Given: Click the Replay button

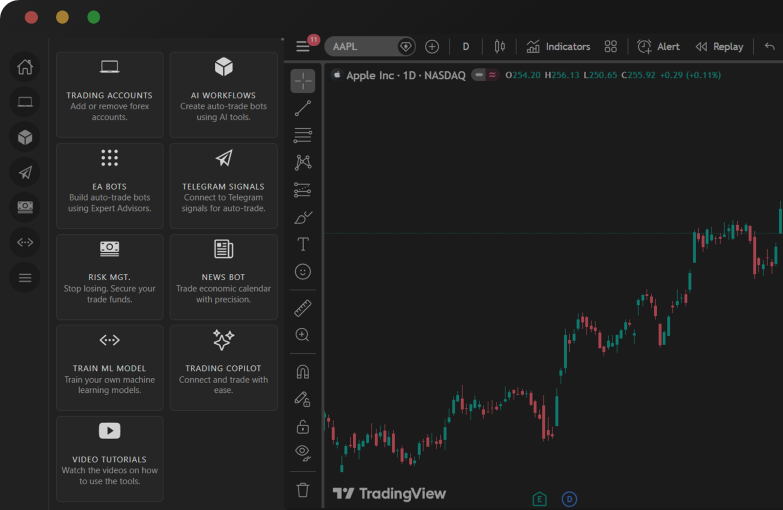Looking at the screenshot, I should [x=719, y=46].
